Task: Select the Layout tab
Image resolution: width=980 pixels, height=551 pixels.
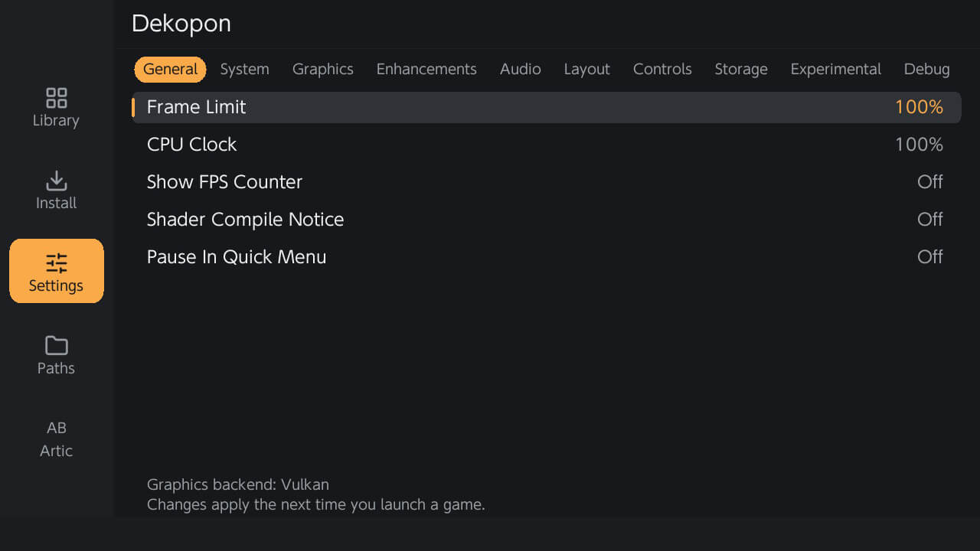Action: (x=587, y=69)
